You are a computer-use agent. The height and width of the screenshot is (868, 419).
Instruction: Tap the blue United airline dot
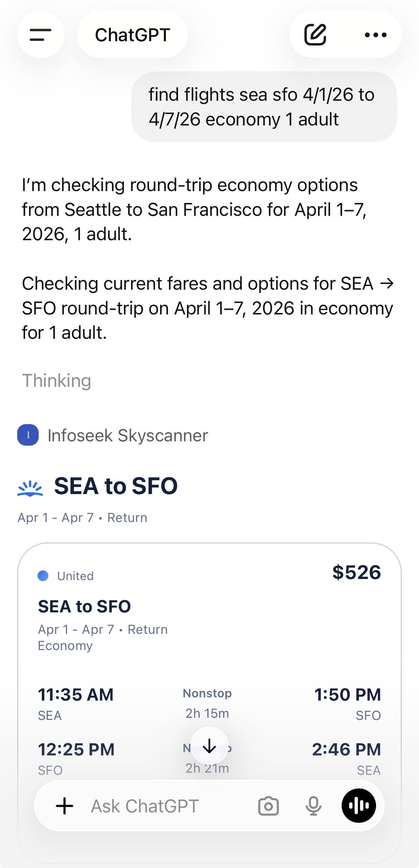pos(43,576)
